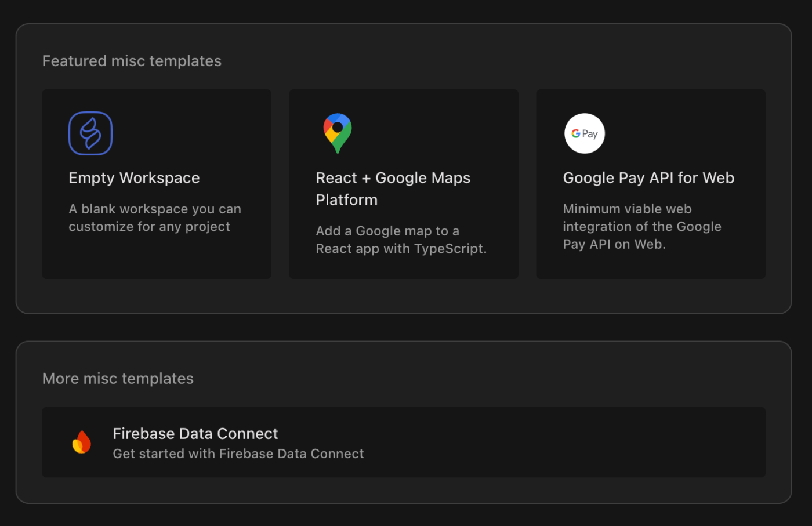This screenshot has width=812, height=526.
Task: Click "A blank workspace you can customize" description
Action: point(155,217)
